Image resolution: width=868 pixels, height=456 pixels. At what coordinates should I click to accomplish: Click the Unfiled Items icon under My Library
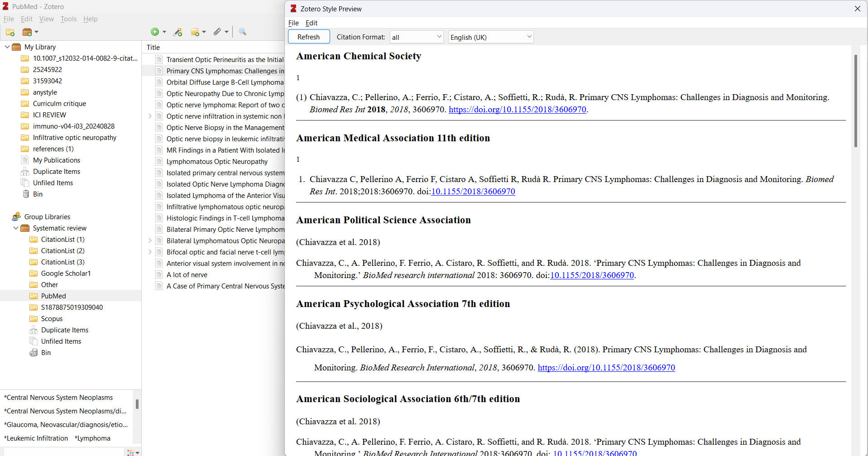pyautogui.click(x=25, y=182)
